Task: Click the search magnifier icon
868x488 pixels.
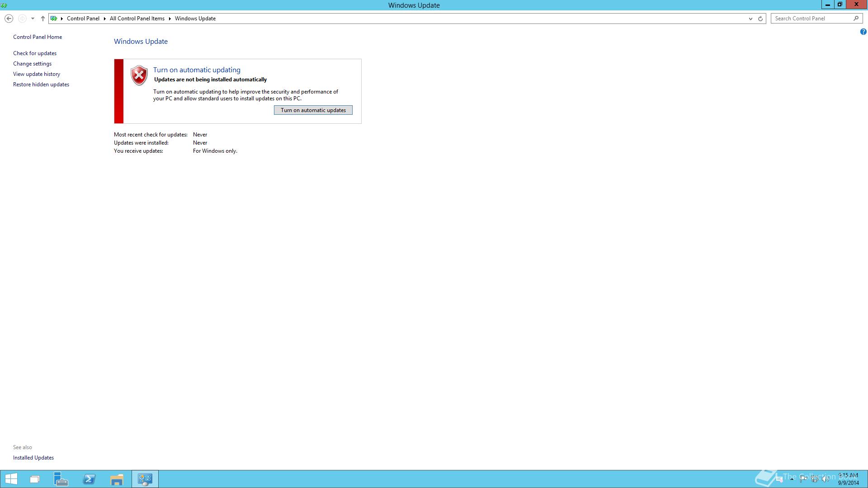Action: pyautogui.click(x=856, y=19)
